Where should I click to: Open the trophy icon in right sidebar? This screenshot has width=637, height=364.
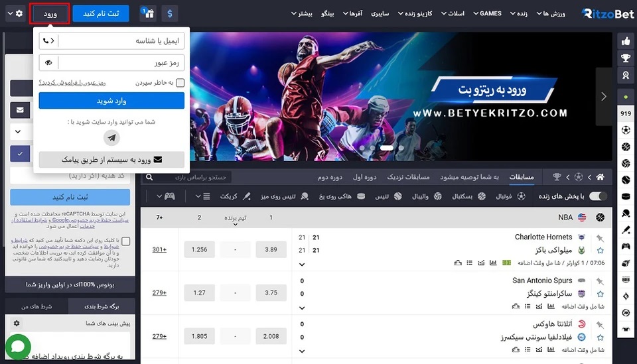click(x=626, y=58)
